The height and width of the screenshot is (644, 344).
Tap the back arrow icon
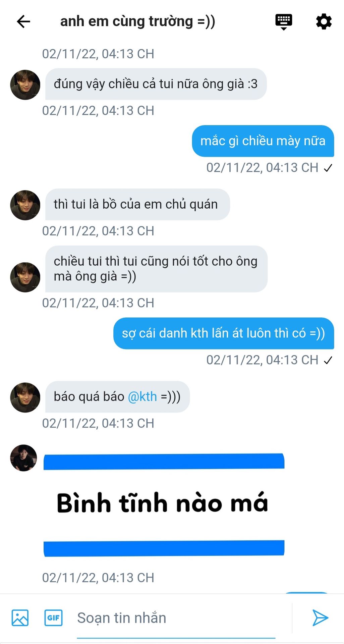pyautogui.click(x=23, y=21)
